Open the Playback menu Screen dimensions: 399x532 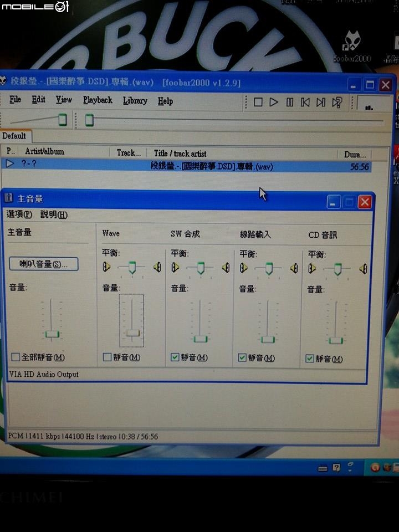[x=98, y=100]
